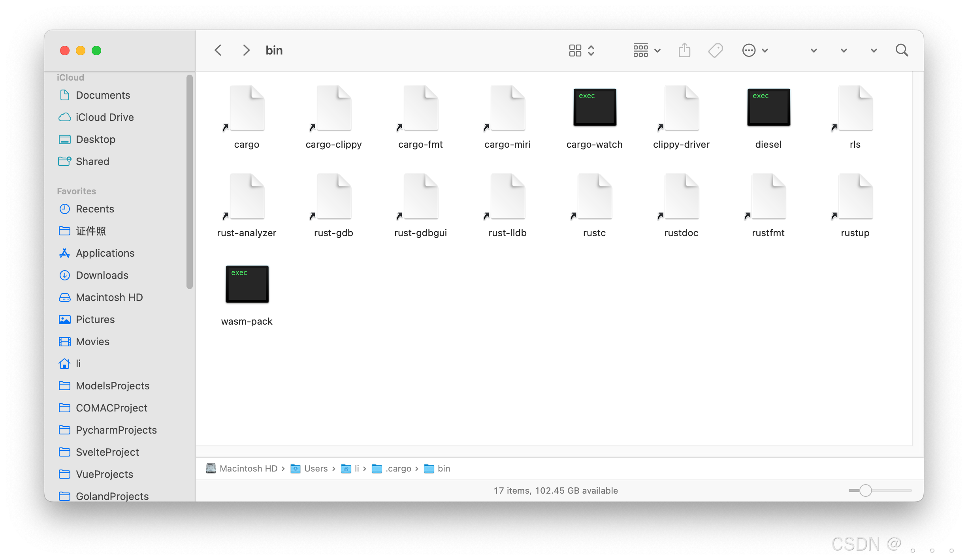Select the rls file icon

point(855,108)
